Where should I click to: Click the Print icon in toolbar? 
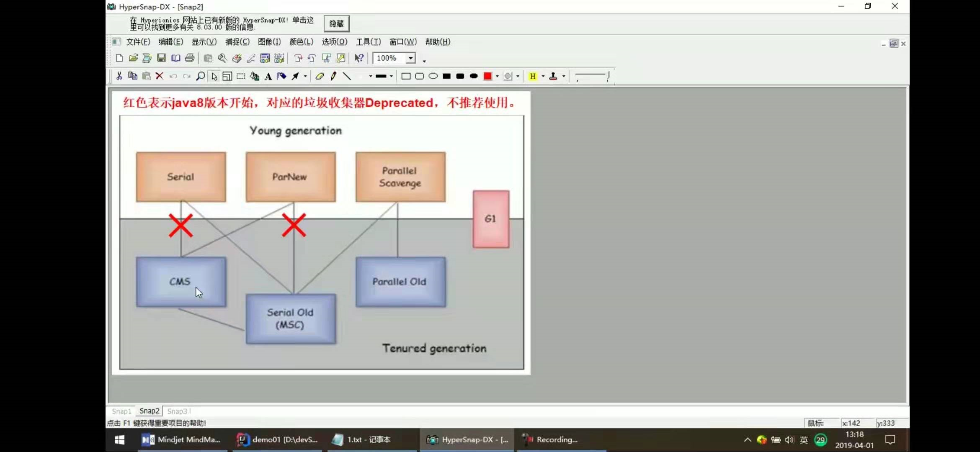190,58
